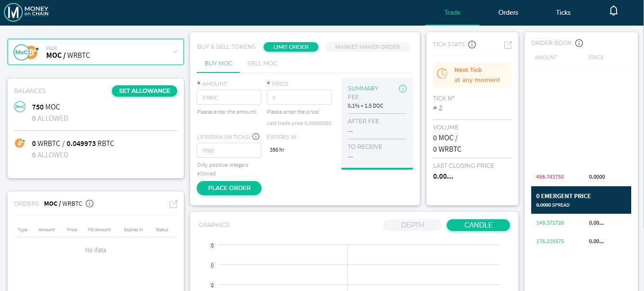Show the Candle chart

(478, 225)
